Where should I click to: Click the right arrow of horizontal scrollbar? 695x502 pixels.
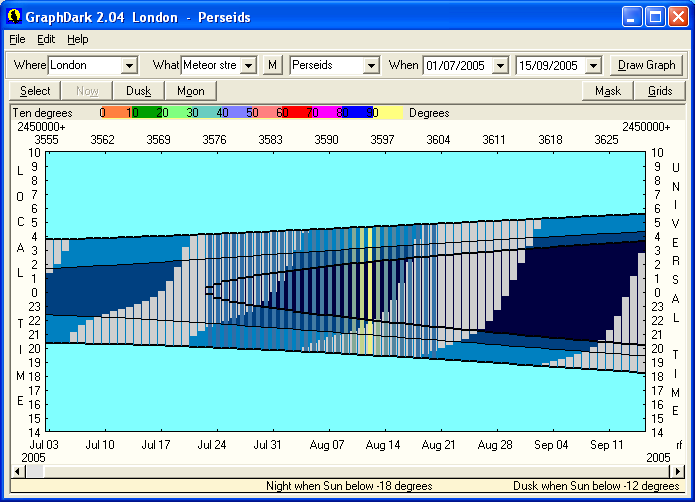pyautogui.click(x=679, y=471)
